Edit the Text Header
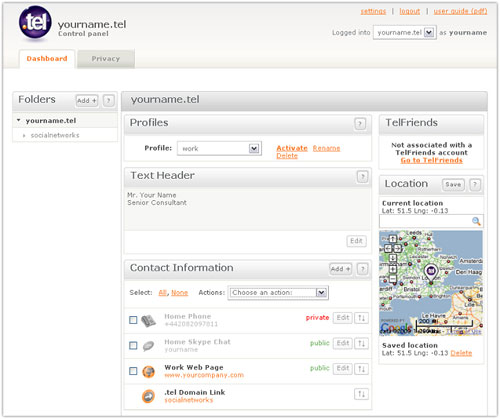This screenshot has width=500, height=419. 356,241
